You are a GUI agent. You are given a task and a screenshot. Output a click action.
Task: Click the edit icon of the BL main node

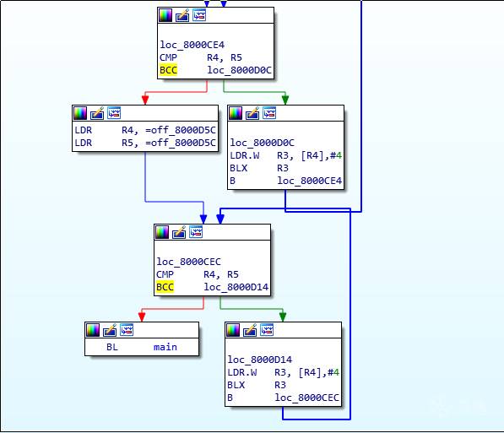(x=109, y=330)
